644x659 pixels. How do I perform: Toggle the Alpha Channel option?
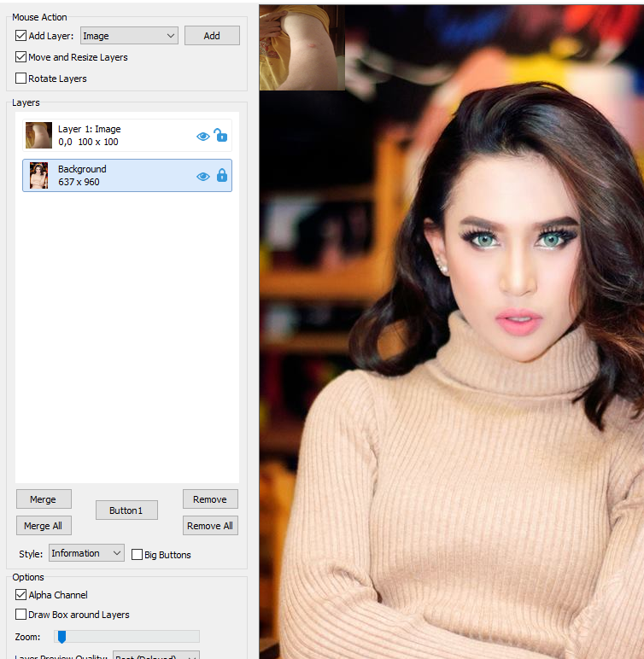pos(20,594)
